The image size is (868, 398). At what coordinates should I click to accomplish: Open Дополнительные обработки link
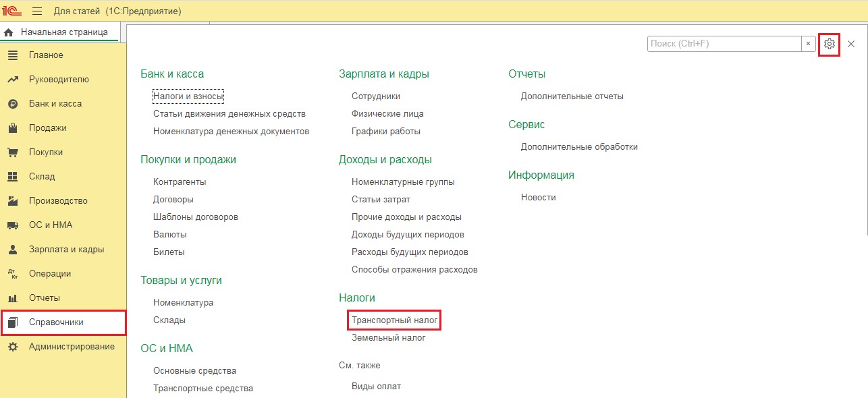[579, 147]
